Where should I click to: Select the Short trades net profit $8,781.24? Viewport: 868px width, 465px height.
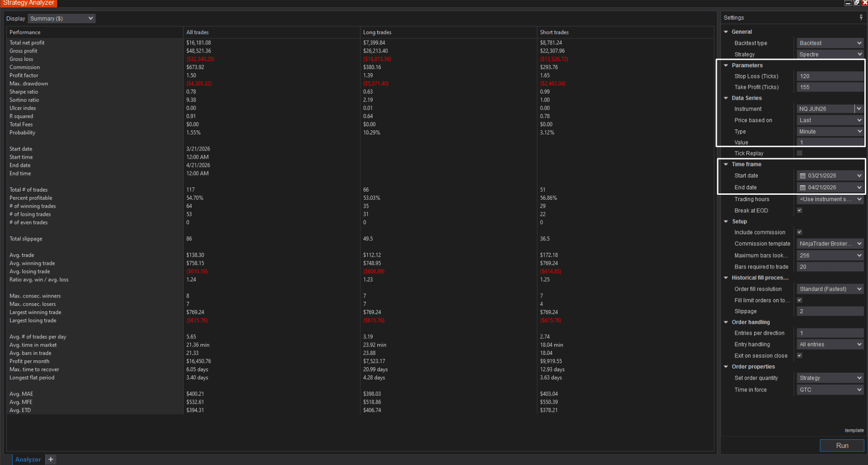pos(551,43)
